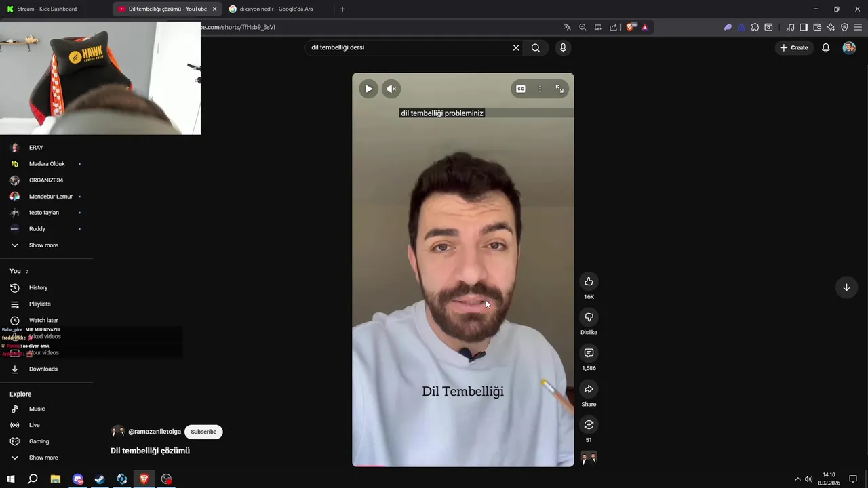Open the 1,586 comments panel
This screenshot has width=868, height=488.
pyautogui.click(x=589, y=353)
